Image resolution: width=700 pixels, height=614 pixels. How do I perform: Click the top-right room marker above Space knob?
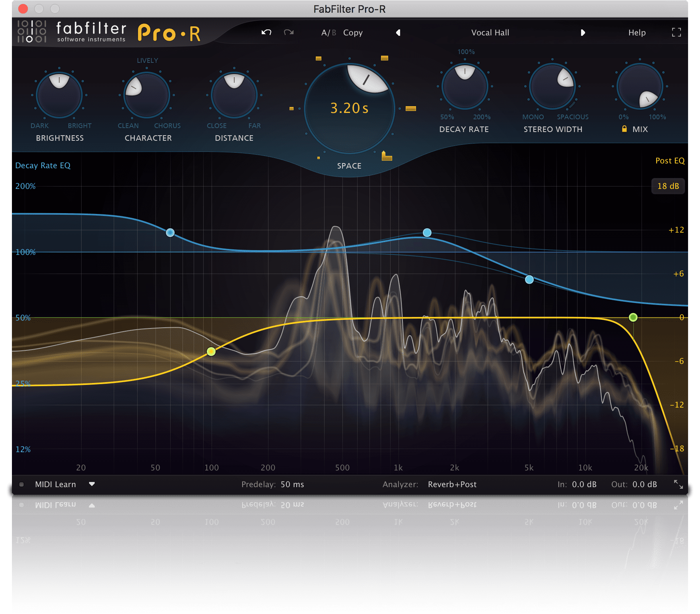click(x=385, y=58)
